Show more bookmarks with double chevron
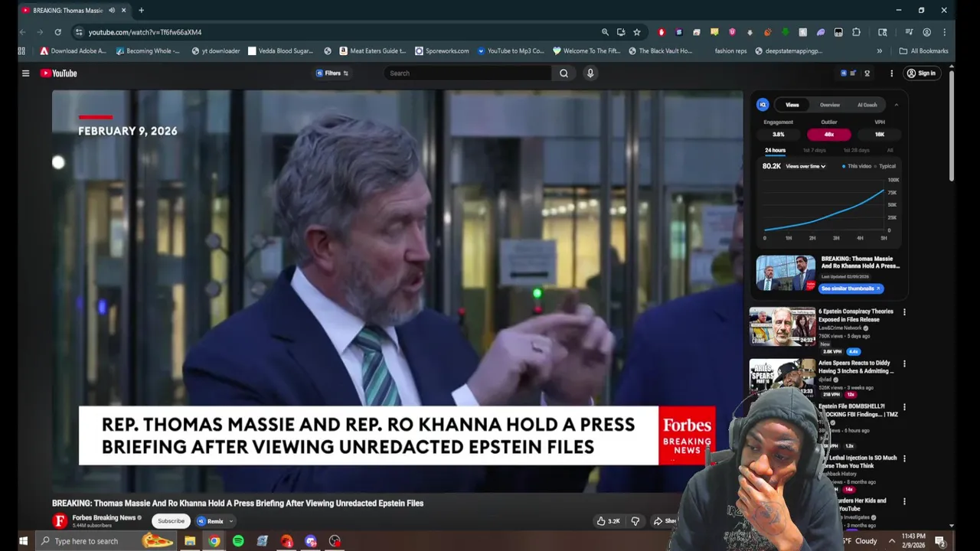Screen dimensions: 980x551 879,51
